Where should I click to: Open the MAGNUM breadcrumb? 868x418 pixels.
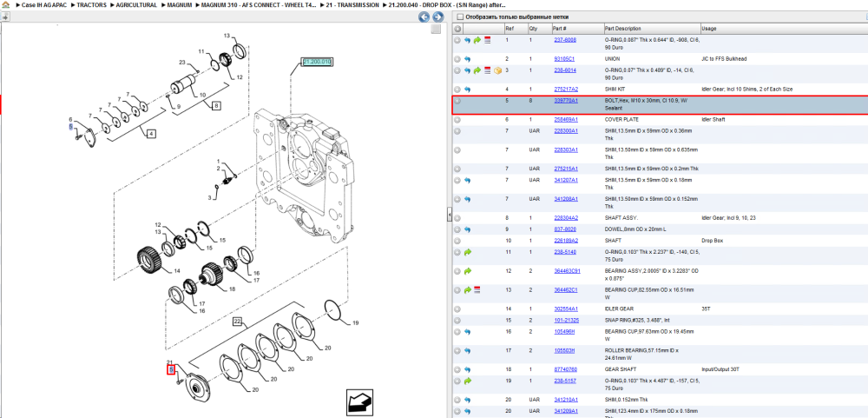(180, 4)
